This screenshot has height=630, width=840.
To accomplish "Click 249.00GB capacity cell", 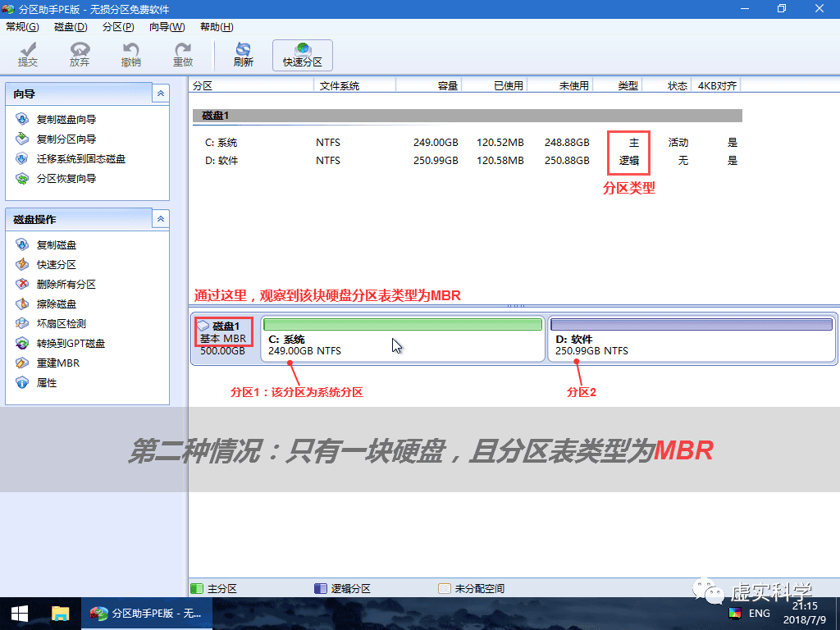I will tap(436, 143).
